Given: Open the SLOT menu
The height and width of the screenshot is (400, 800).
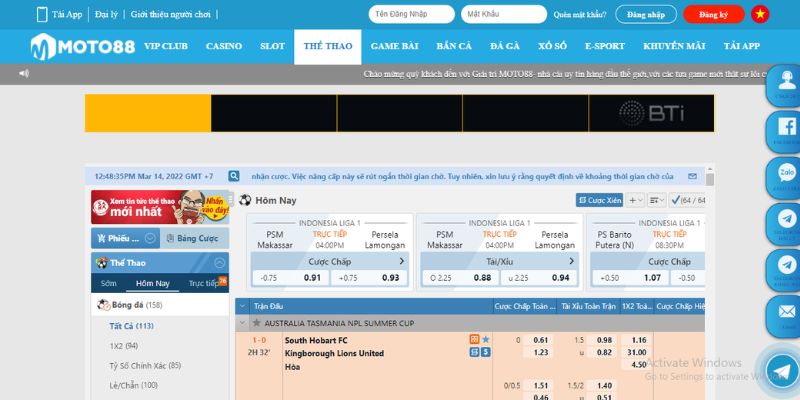Looking at the screenshot, I should [272, 46].
